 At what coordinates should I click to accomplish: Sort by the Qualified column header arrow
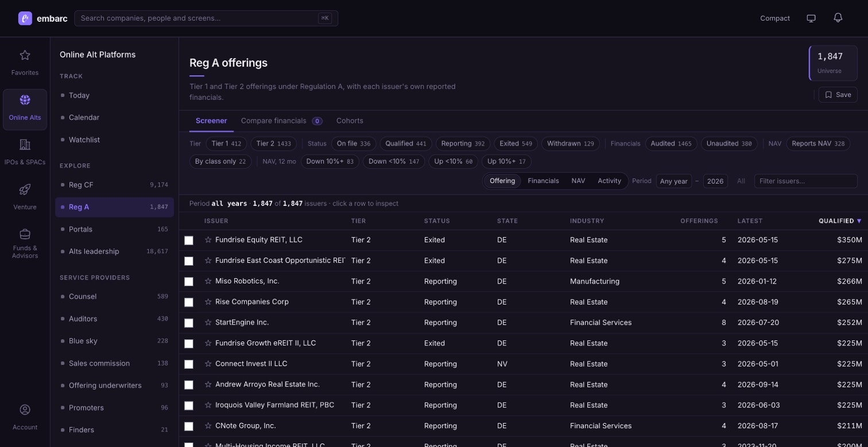click(x=859, y=221)
